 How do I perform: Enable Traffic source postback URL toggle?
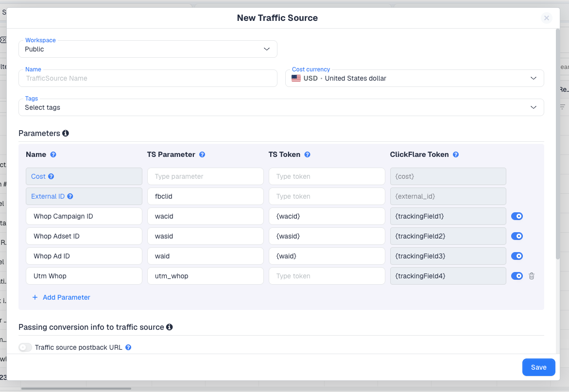coord(25,347)
